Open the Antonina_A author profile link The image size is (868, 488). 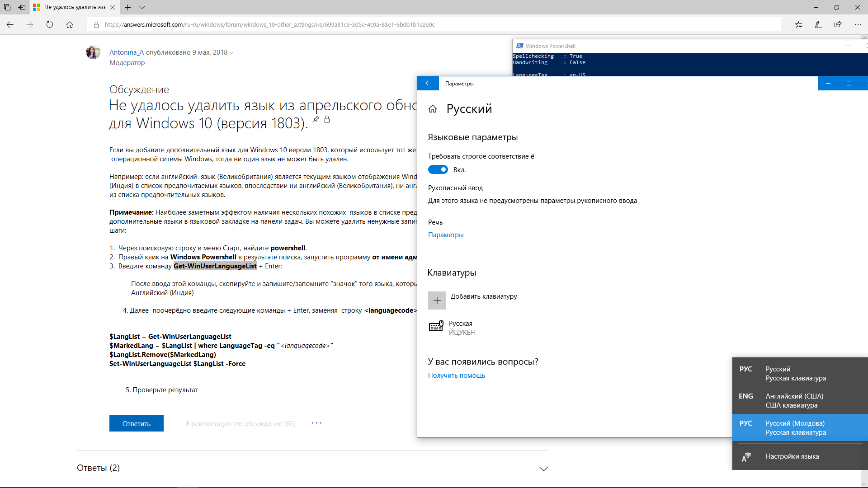(x=127, y=52)
